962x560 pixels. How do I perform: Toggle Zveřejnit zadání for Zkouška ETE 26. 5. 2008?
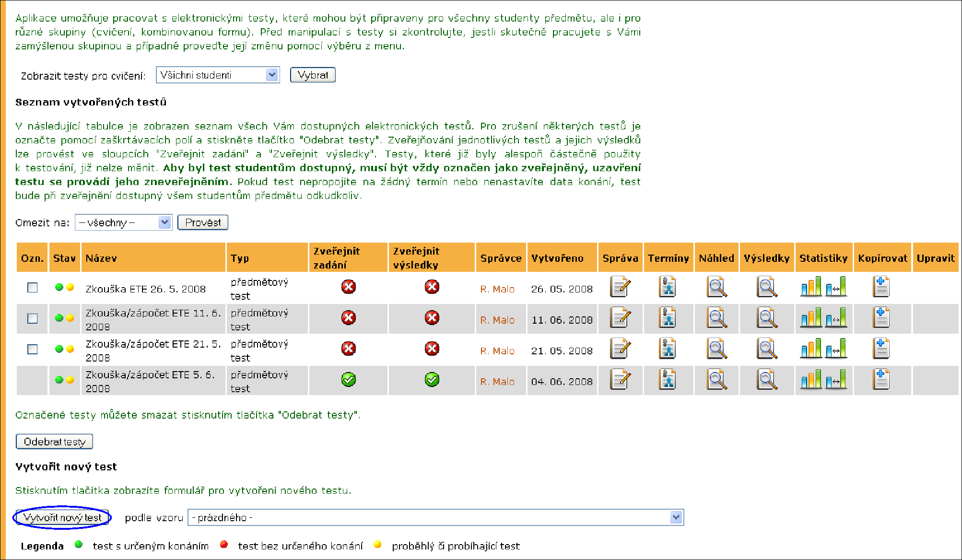click(349, 287)
